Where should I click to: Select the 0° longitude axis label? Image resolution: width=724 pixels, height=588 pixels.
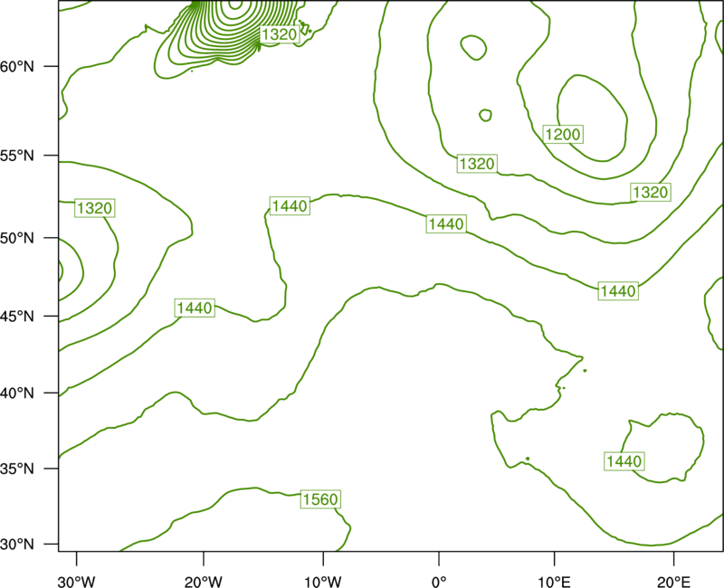439,582
